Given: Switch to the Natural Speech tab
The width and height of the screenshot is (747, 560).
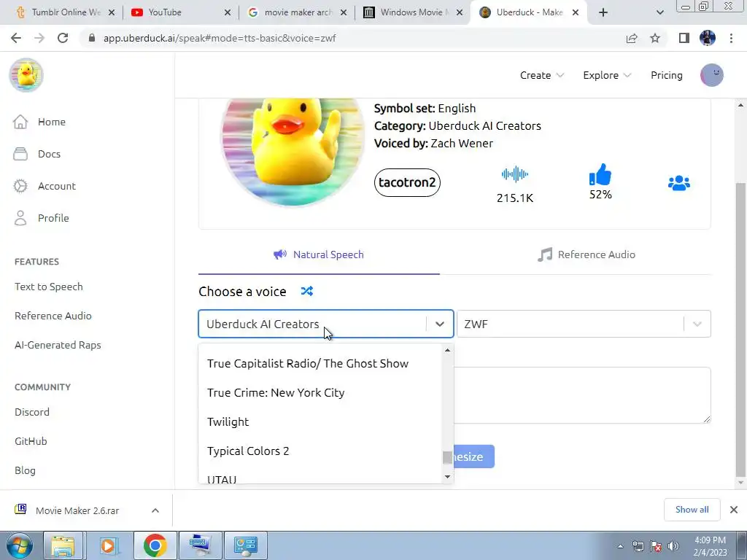Looking at the screenshot, I should tap(319, 254).
